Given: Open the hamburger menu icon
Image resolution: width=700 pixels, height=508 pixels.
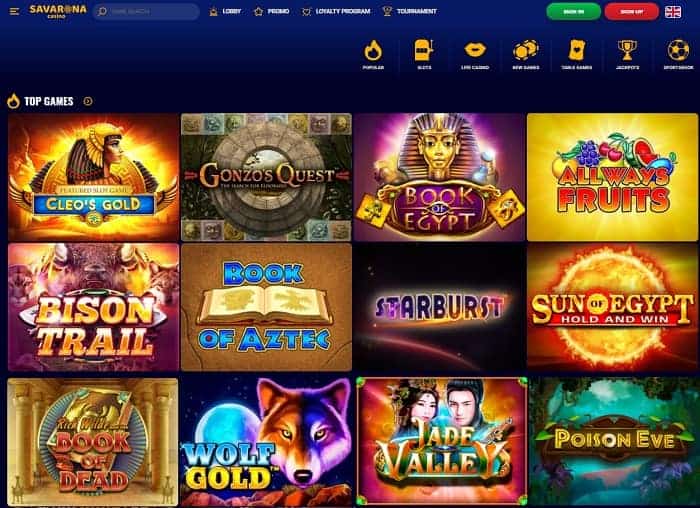Looking at the screenshot, I should click(14, 11).
